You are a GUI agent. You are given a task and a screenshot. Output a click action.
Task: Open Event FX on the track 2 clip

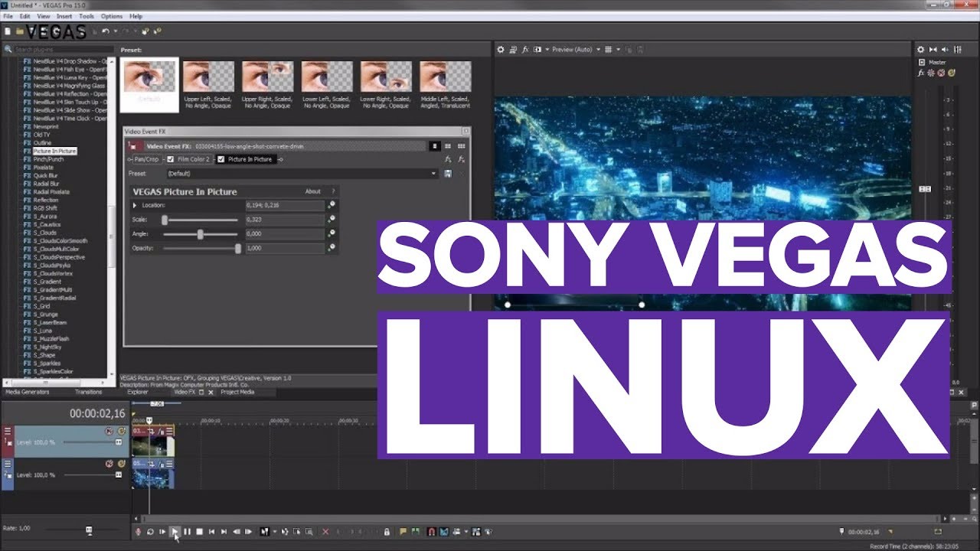[x=161, y=464]
